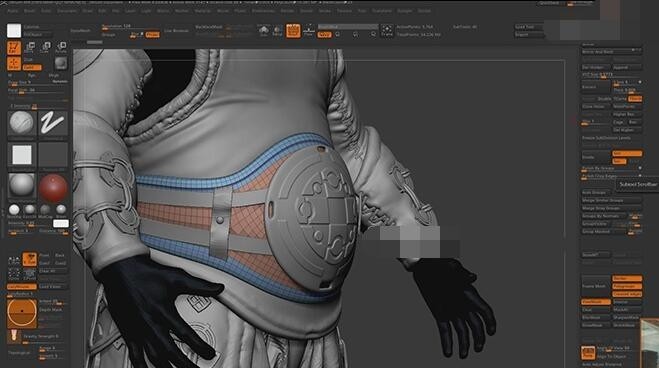Toggle the Groups option under Resolution

point(108,35)
